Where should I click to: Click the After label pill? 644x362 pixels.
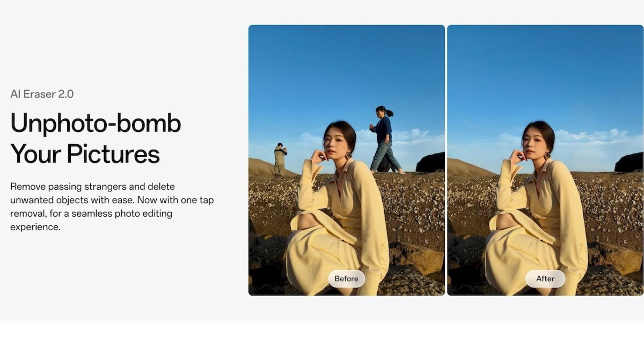(x=545, y=279)
